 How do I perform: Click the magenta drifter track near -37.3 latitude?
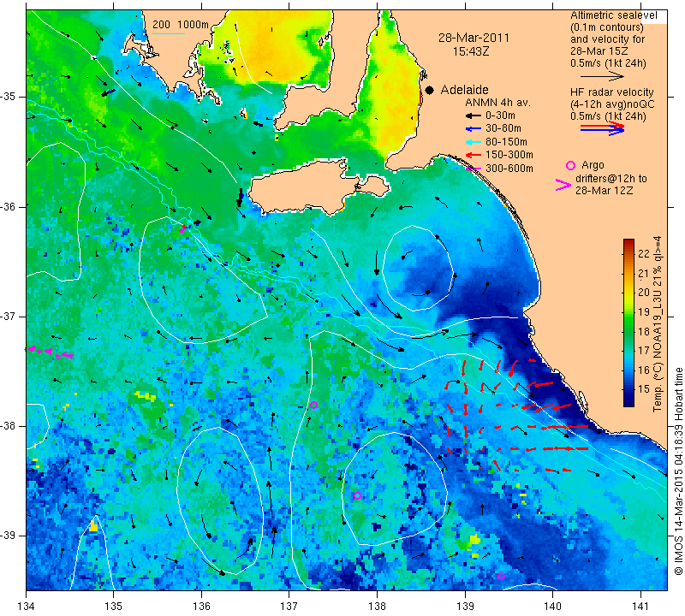pos(51,352)
